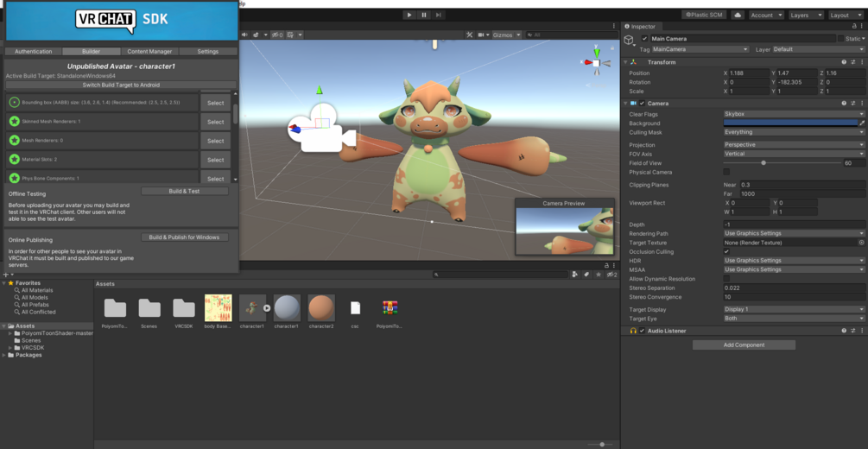This screenshot has width=868, height=449.
Task: Click the Target Texture object picker icon
Action: [861, 243]
